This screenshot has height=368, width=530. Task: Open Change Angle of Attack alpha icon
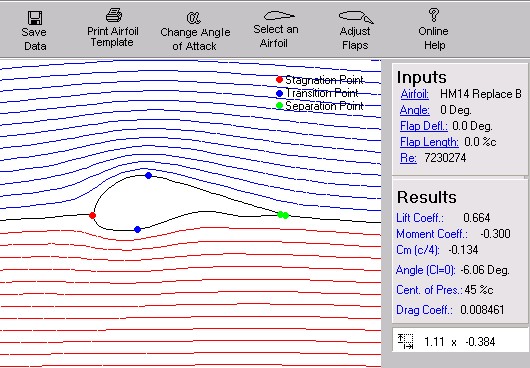[193, 18]
